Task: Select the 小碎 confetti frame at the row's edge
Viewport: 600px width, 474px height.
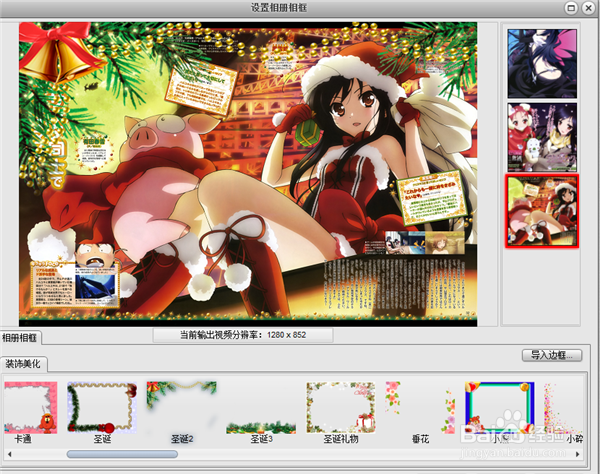Action: pos(564,407)
